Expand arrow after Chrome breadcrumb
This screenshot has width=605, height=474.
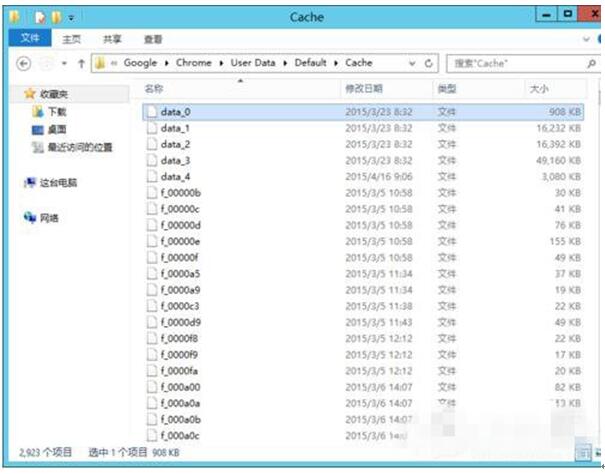221,63
